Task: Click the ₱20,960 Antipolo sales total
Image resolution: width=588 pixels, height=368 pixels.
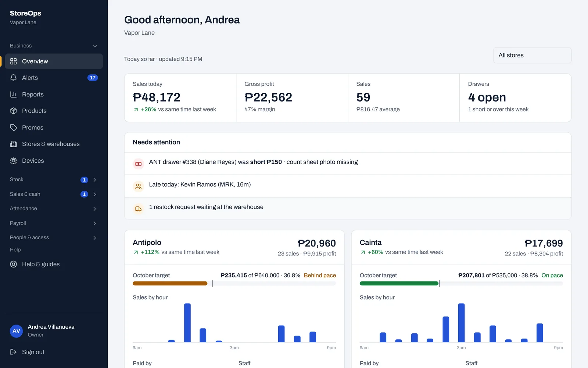Action: tap(317, 243)
